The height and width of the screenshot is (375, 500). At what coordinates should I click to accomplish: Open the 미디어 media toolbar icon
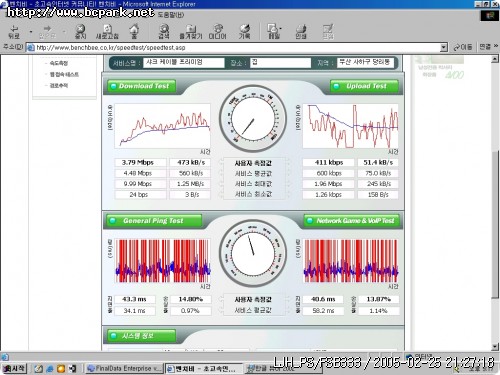pos(217,32)
